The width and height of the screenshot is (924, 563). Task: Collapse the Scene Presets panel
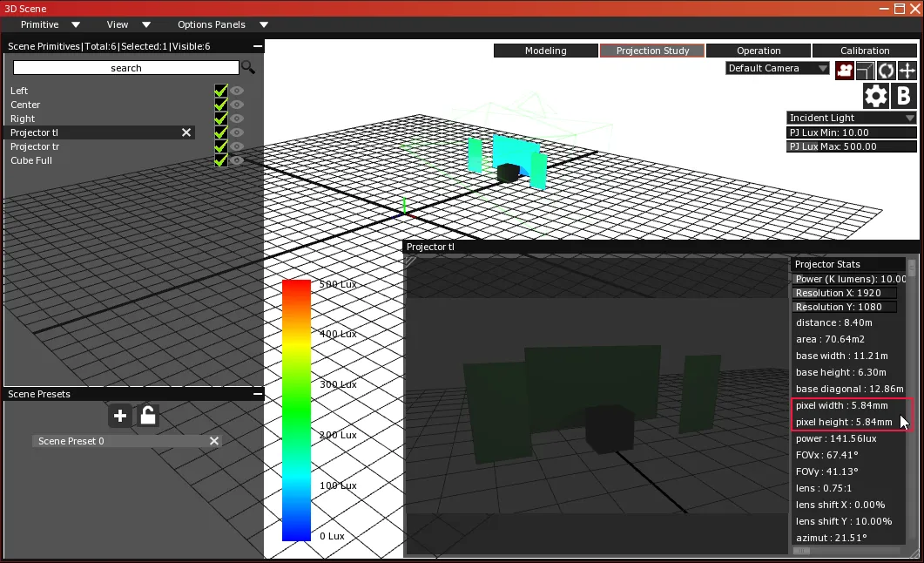[258, 394]
